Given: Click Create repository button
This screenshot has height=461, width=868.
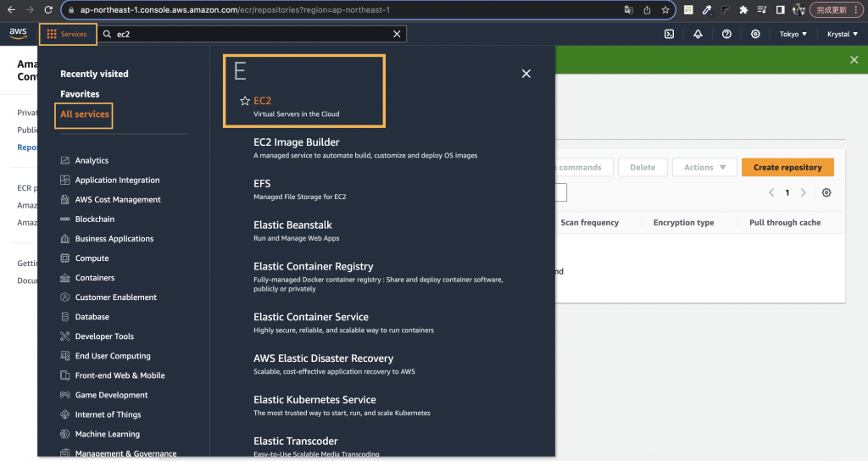Looking at the screenshot, I should pyautogui.click(x=787, y=167).
